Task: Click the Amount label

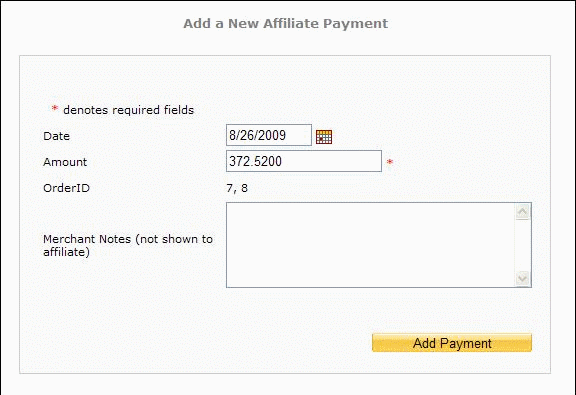Action: [x=65, y=162]
